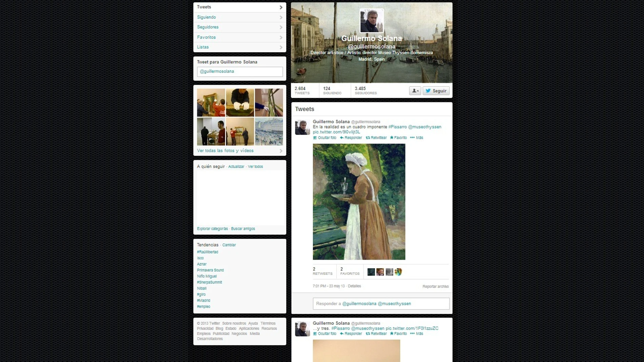Open the #Madrid trend

coord(203,301)
